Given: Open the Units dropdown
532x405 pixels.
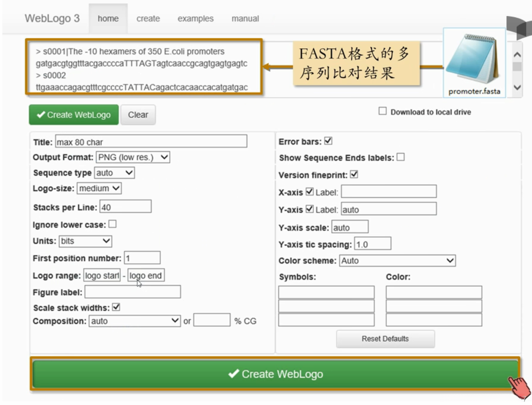Looking at the screenshot, I should click(85, 241).
